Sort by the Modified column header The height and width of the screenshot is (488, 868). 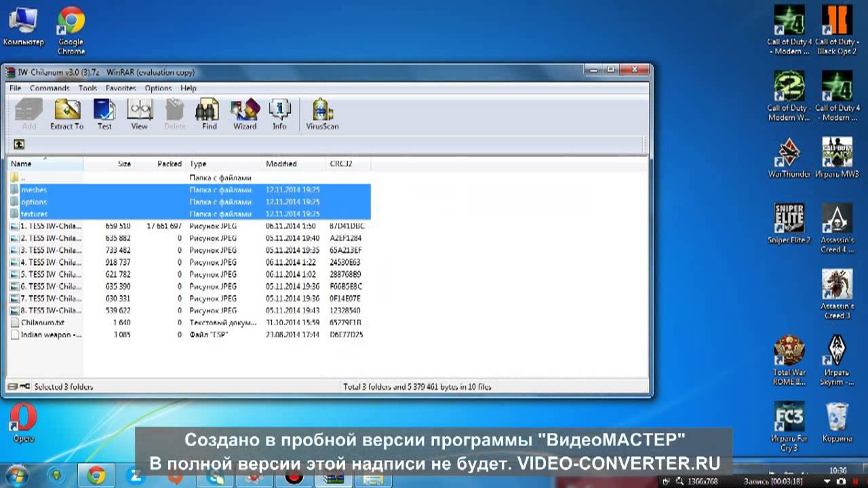(294, 163)
